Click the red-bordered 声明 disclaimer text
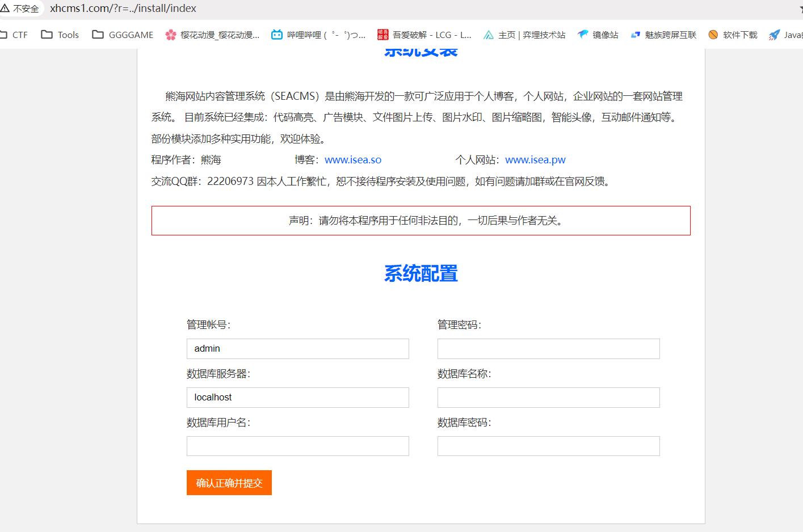The image size is (803, 532). click(426, 221)
